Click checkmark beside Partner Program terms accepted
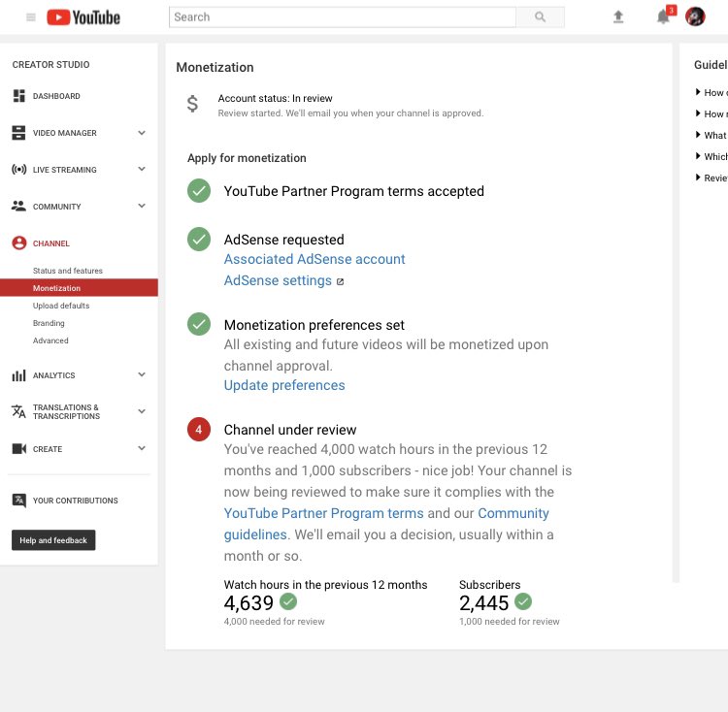728x712 pixels. pos(199,191)
